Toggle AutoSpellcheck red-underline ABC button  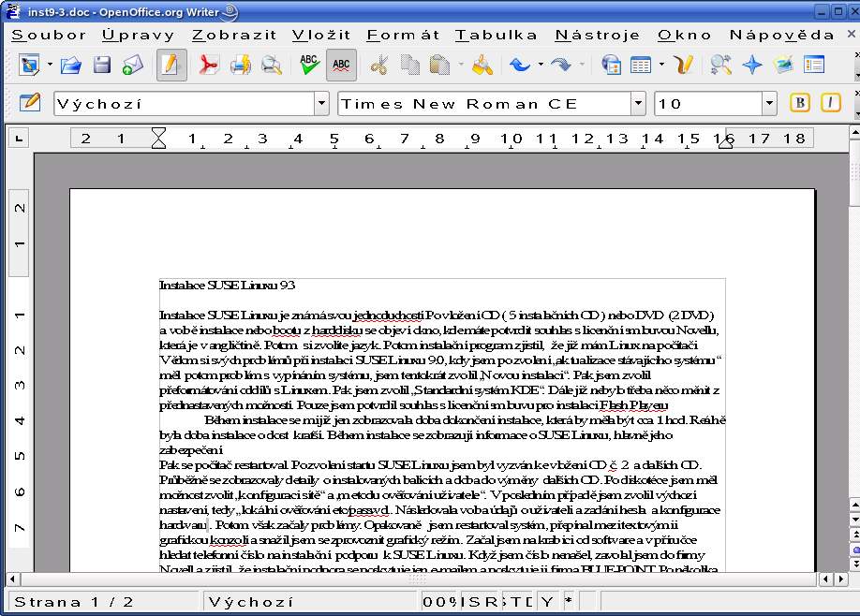[x=341, y=65]
